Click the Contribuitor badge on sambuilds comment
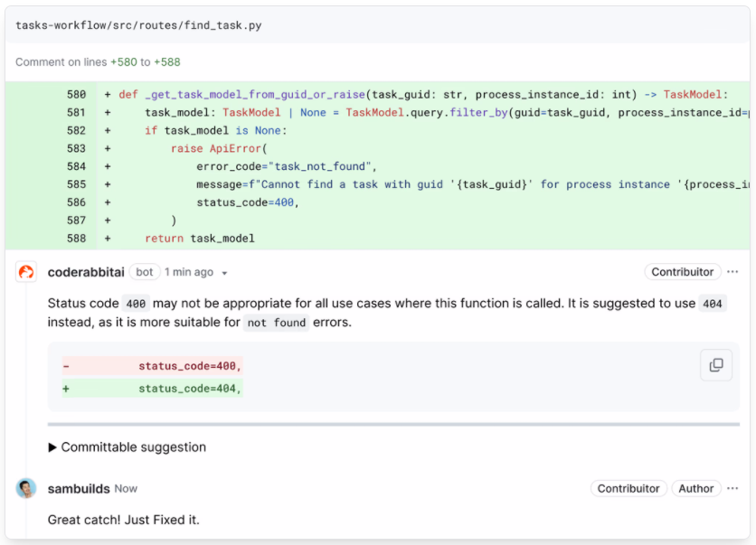The height and width of the screenshot is (545, 756). 628,489
